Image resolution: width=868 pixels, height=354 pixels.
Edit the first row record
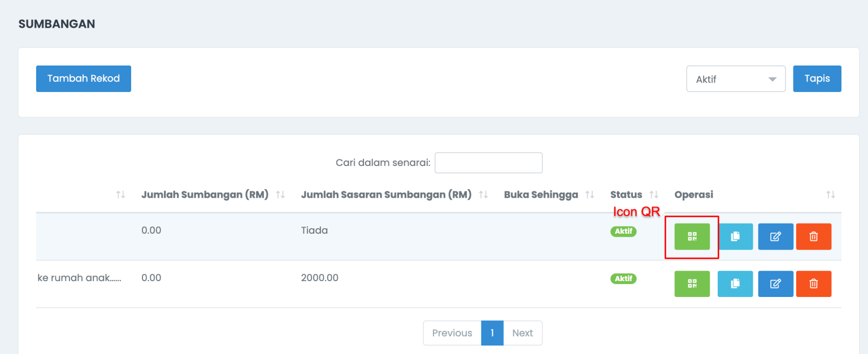(775, 237)
